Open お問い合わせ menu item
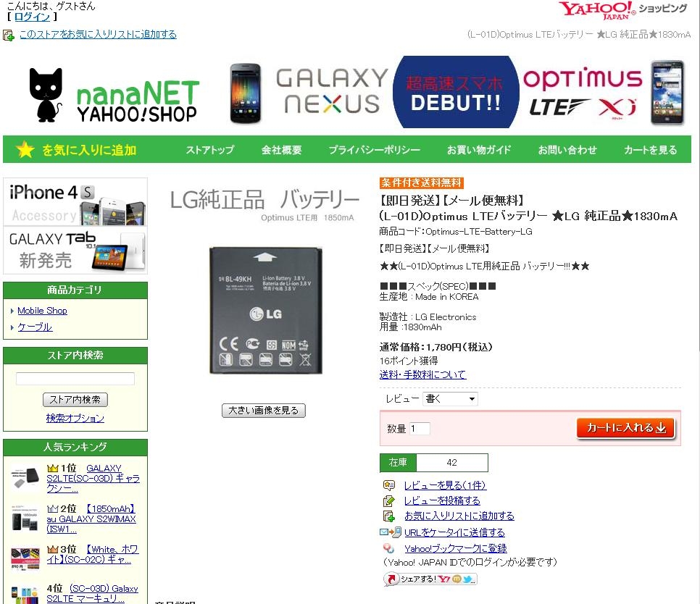 pyautogui.click(x=567, y=150)
